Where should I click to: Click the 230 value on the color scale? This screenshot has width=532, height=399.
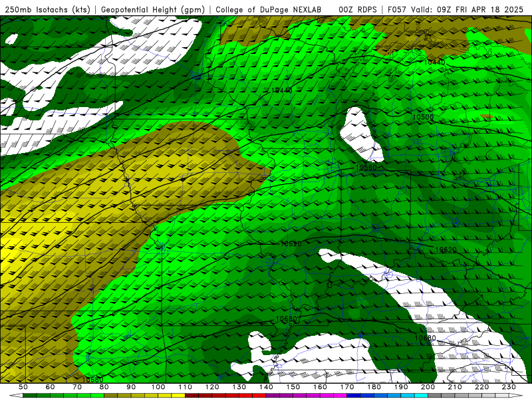(x=509, y=387)
